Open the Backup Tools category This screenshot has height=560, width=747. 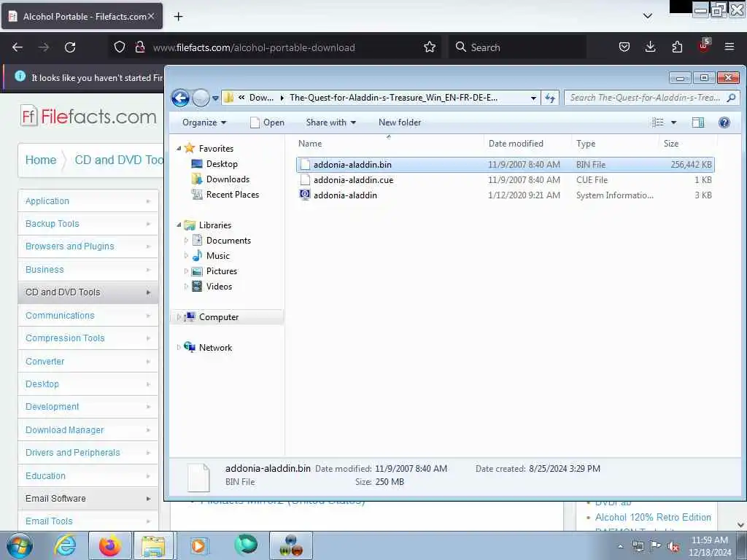[x=88, y=224]
